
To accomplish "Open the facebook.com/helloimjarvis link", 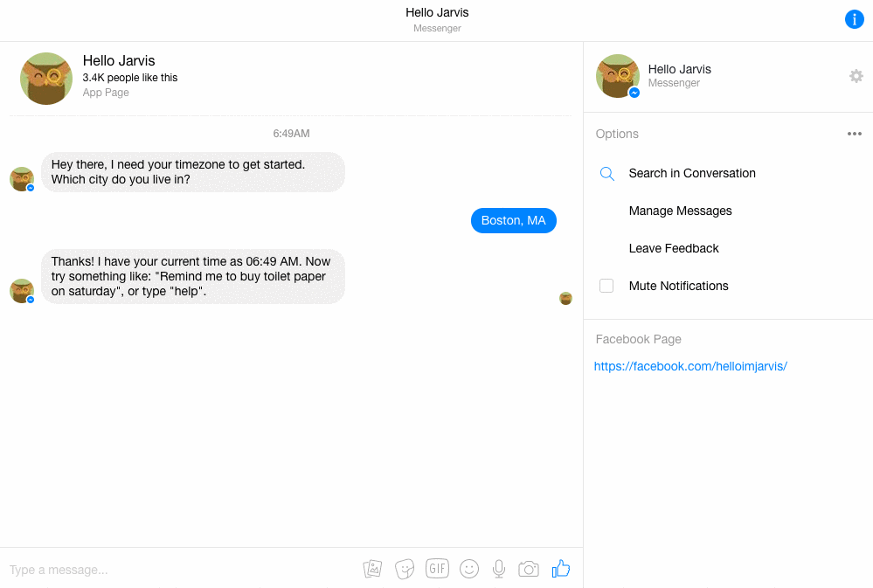I will pyautogui.click(x=690, y=366).
